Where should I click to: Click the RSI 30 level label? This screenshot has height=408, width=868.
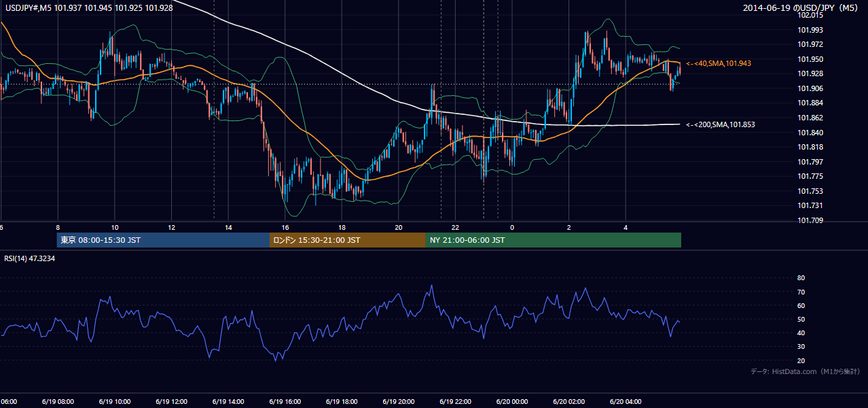[x=801, y=347]
